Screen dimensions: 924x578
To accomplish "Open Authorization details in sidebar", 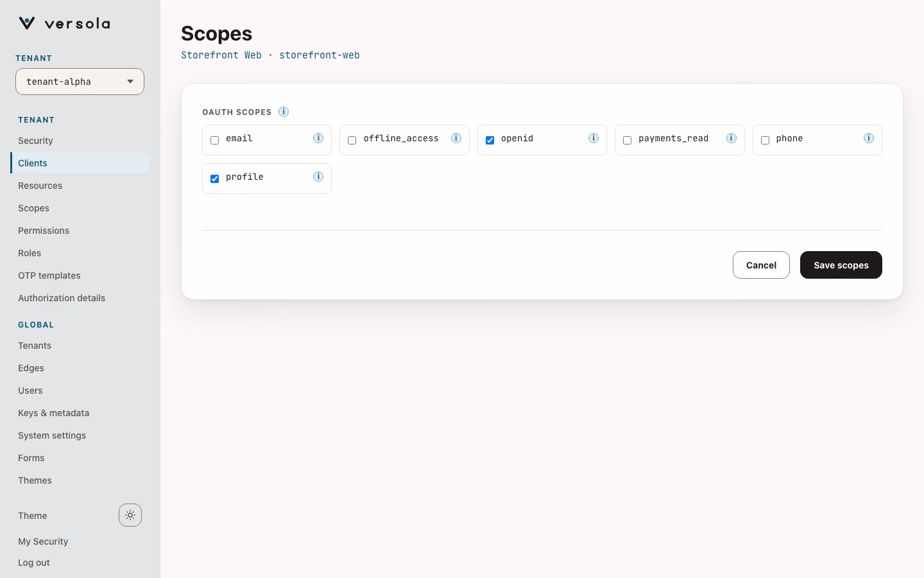I will click(80, 298).
